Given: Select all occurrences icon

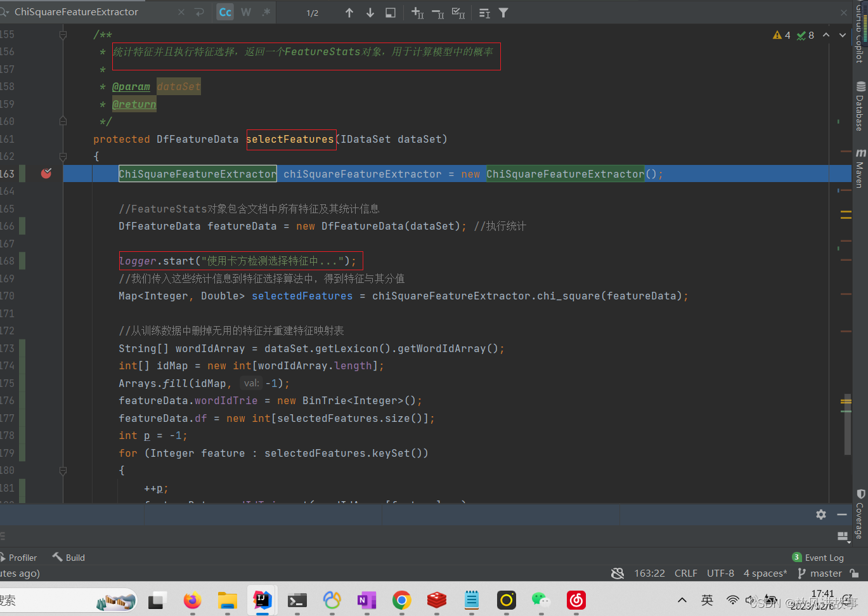Looking at the screenshot, I should click(458, 13).
